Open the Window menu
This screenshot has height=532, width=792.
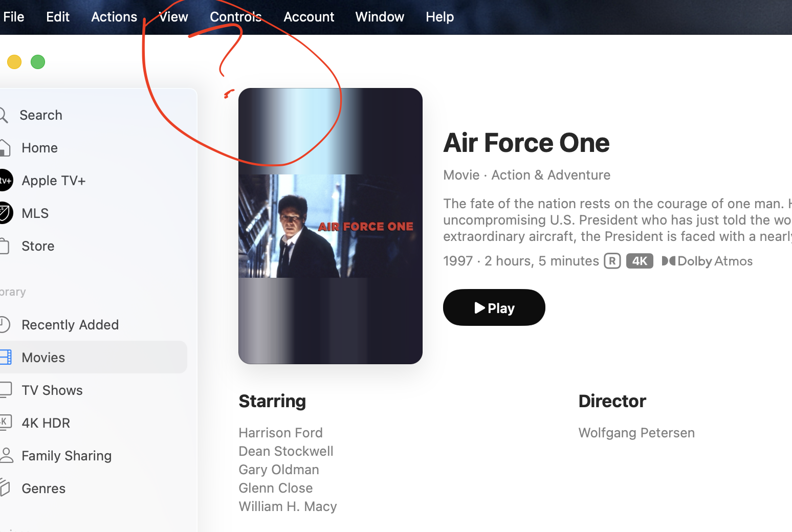pos(380,17)
